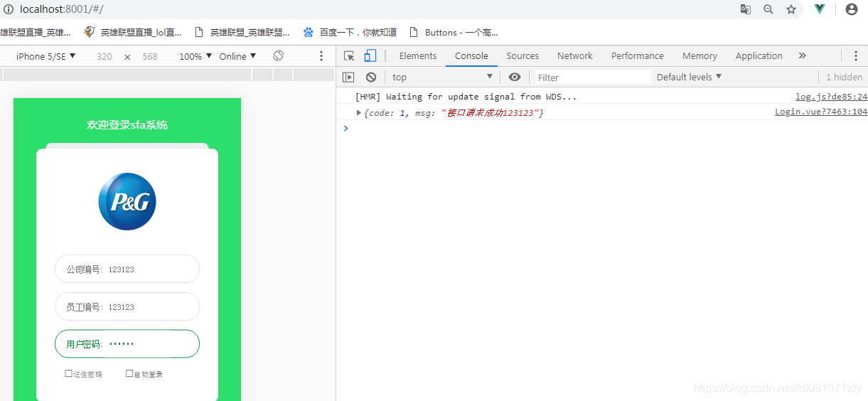Click the device width field 320

(105, 56)
